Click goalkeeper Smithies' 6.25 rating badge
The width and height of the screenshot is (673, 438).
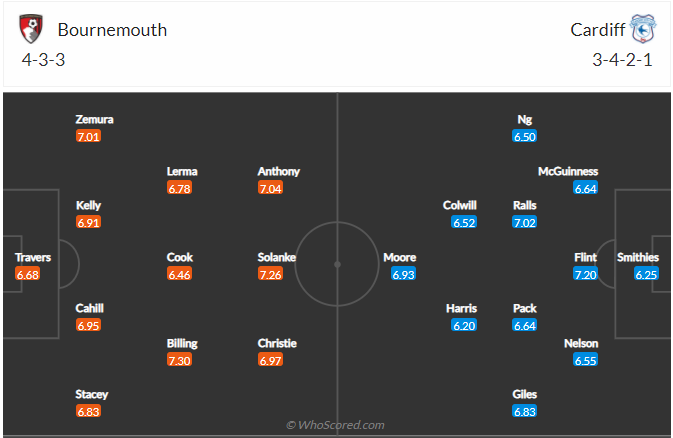pyautogui.click(x=647, y=274)
